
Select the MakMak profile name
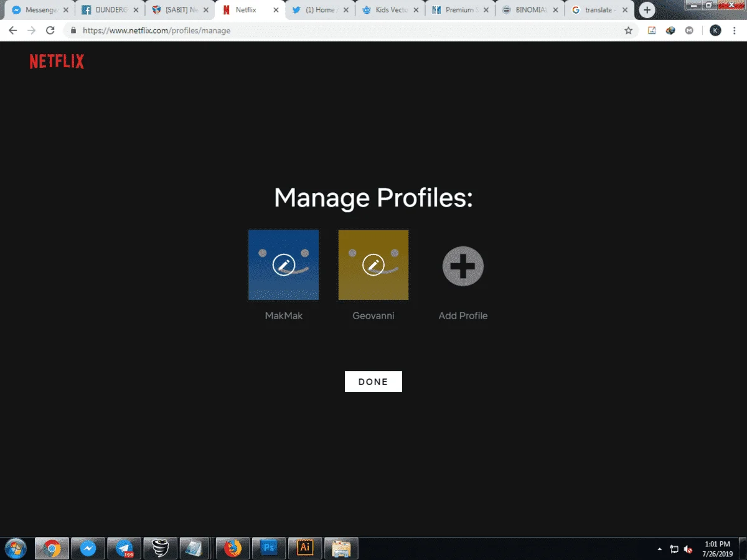[284, 315]
